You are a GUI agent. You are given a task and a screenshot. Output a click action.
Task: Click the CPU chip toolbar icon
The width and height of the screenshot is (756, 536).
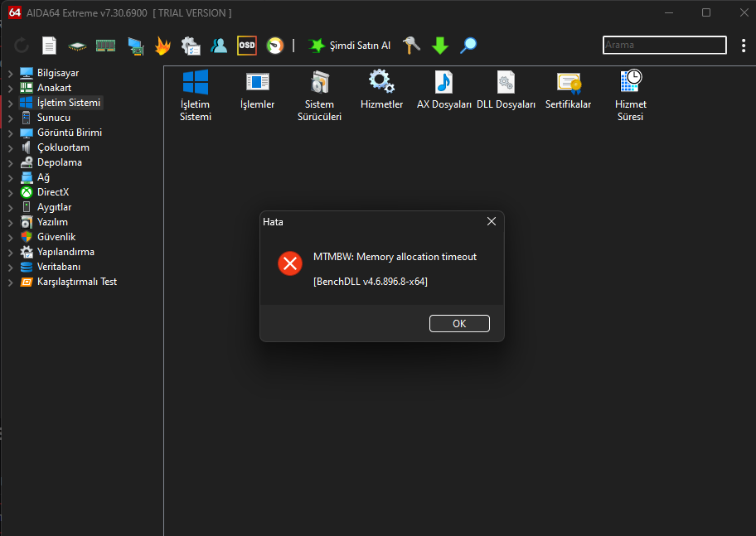pos(77,46)
